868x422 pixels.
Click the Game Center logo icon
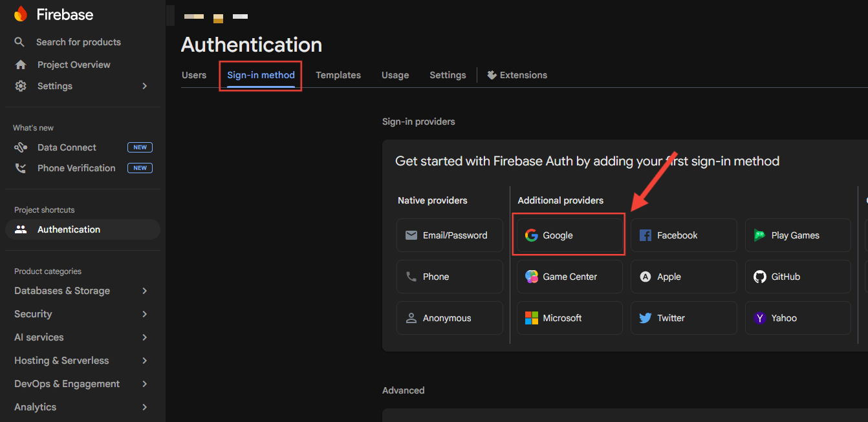click(x=532, y=277)
